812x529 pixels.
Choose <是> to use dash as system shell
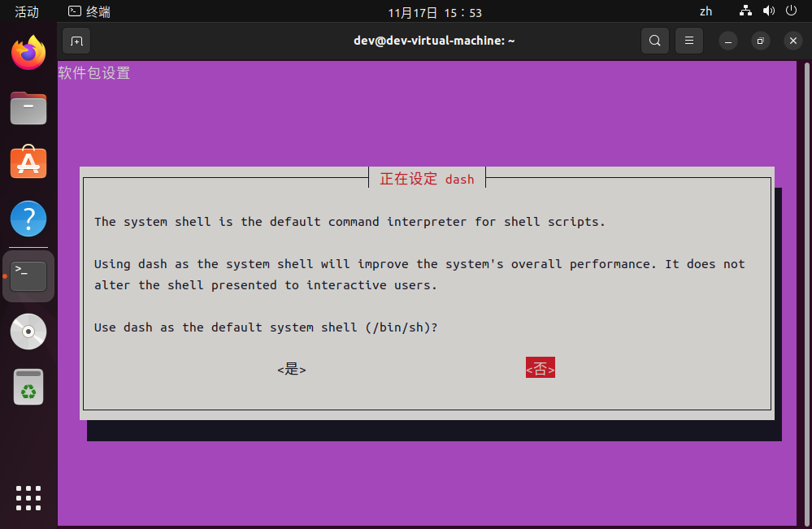[291, 369]
